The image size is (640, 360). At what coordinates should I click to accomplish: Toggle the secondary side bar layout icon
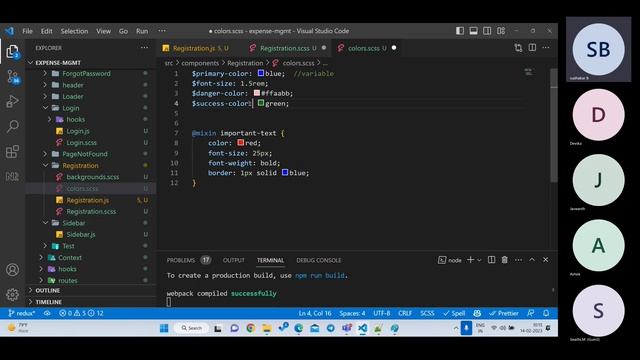(x=487, y=31)
